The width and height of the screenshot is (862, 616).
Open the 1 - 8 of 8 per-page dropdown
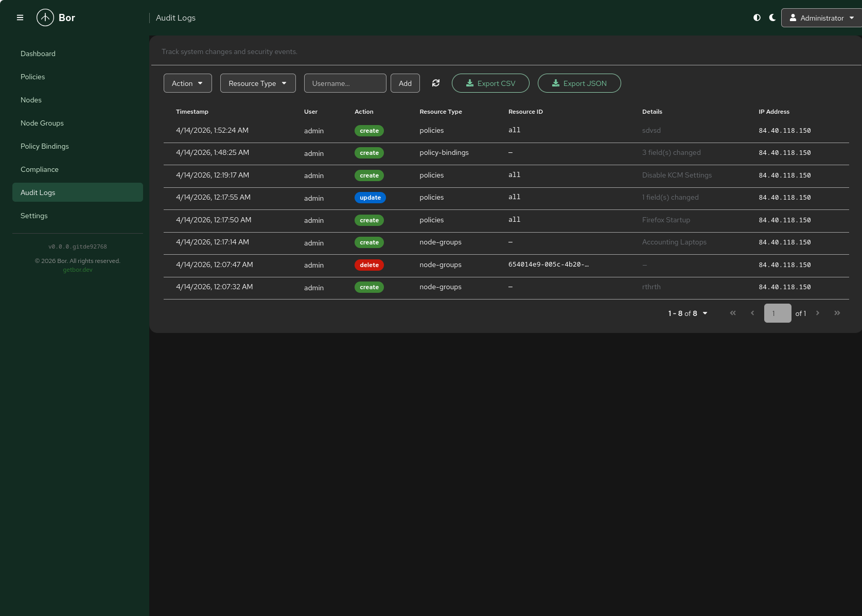pos(688,313)
